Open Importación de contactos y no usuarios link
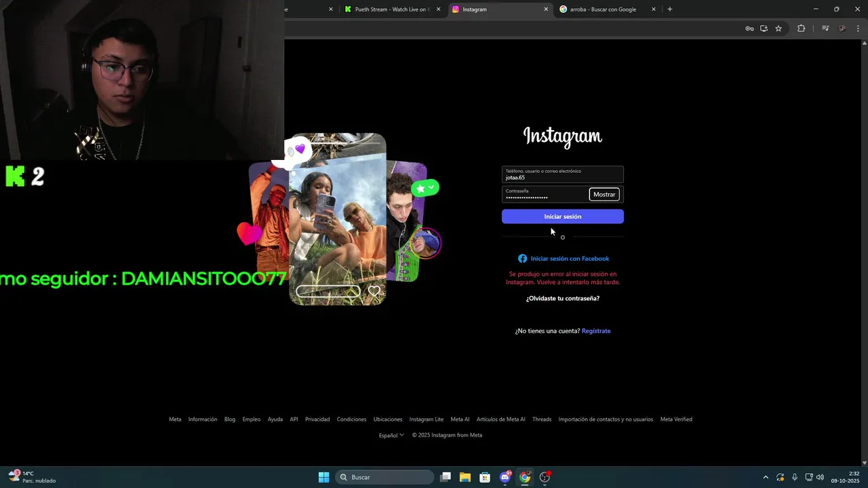Image resolution: width=868 pixels, height=488 pixels. 606,419
